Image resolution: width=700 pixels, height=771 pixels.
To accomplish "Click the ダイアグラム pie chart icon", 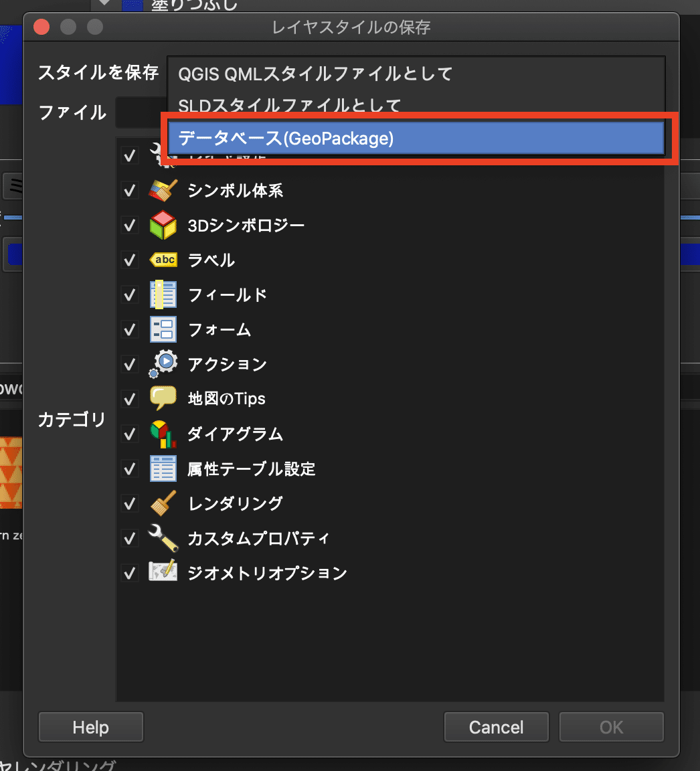I will [x=163, y=434].
